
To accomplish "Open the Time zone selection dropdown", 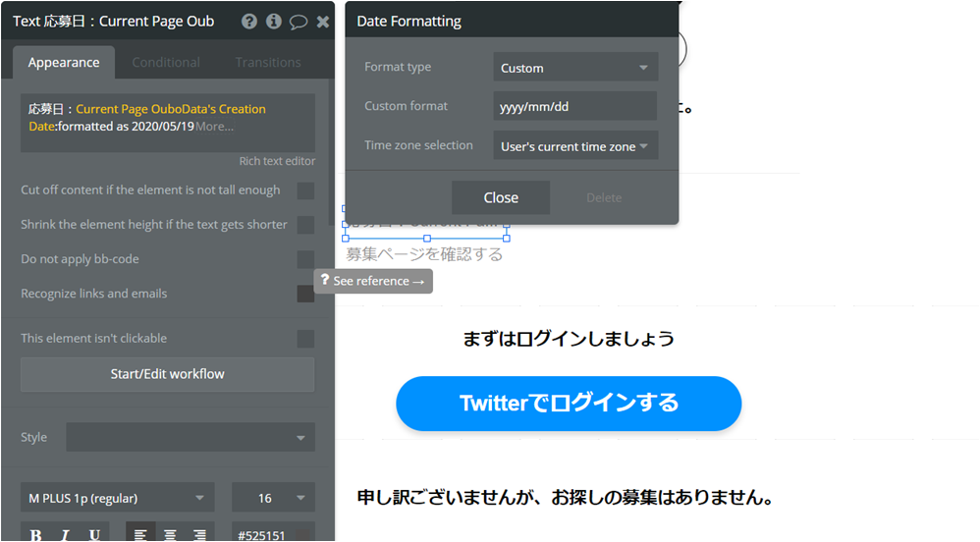I will pos(575,145).
